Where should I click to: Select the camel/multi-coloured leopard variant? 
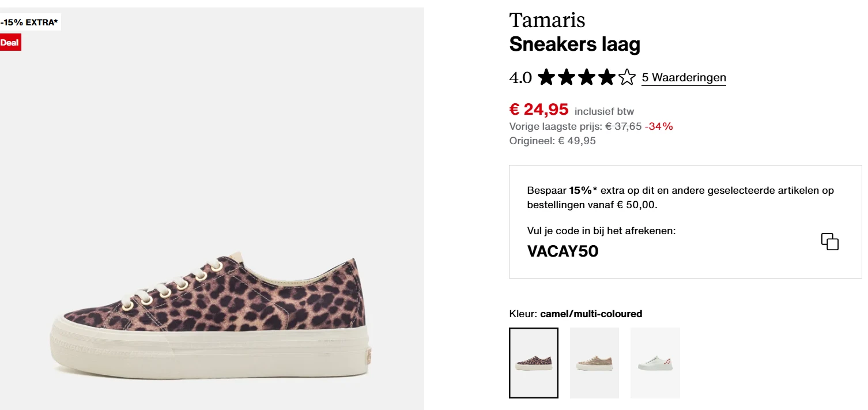point(533,363)
